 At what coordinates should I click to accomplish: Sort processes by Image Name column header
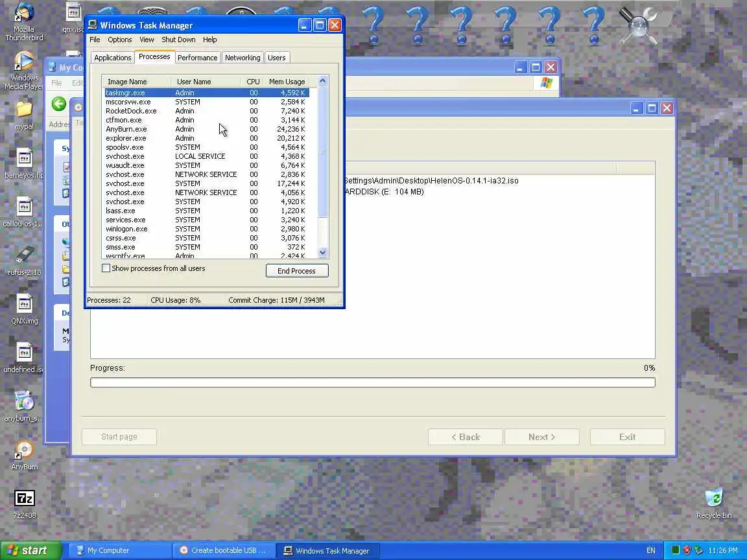click(136, 82)
